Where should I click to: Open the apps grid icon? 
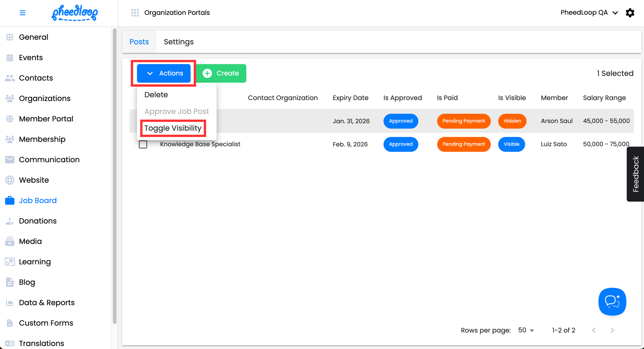pyautogui.click(x=135, y=13)
